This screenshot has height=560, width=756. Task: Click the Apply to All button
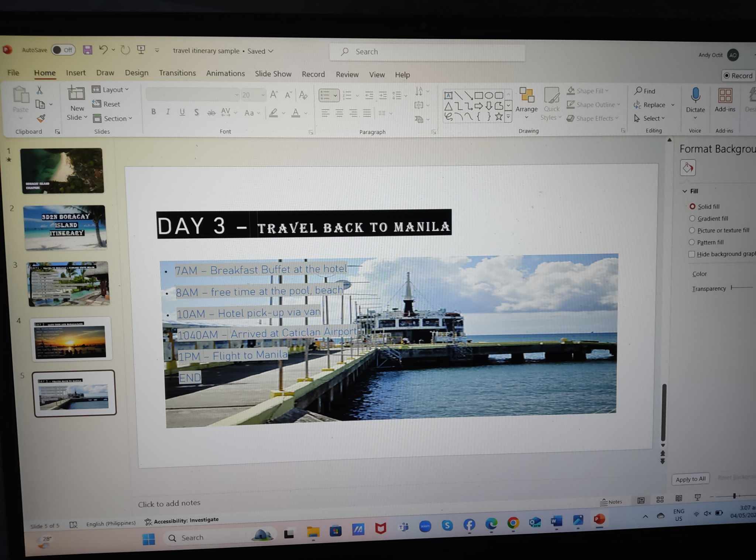[690, 479]
